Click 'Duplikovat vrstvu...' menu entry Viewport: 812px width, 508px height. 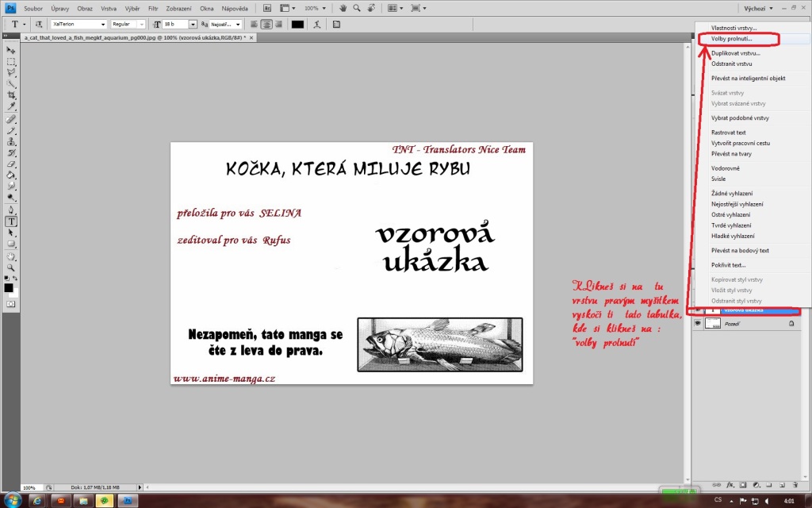735,53
